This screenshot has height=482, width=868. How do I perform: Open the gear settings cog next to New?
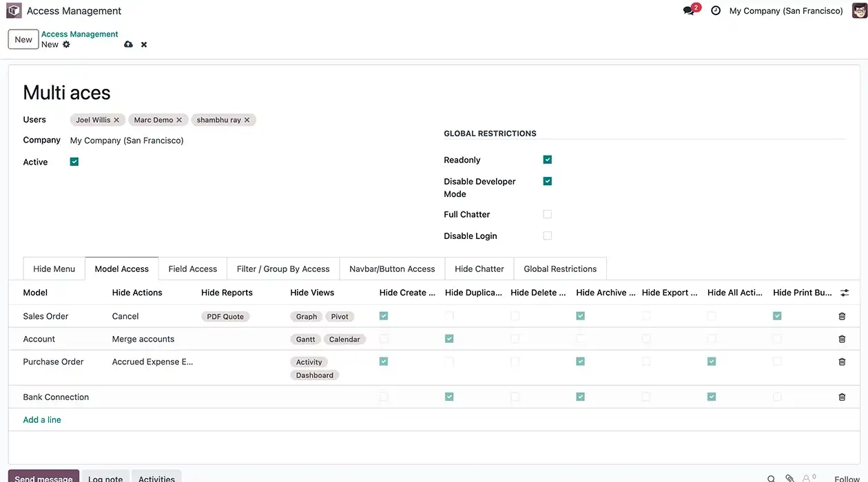(x=66, y=44)
